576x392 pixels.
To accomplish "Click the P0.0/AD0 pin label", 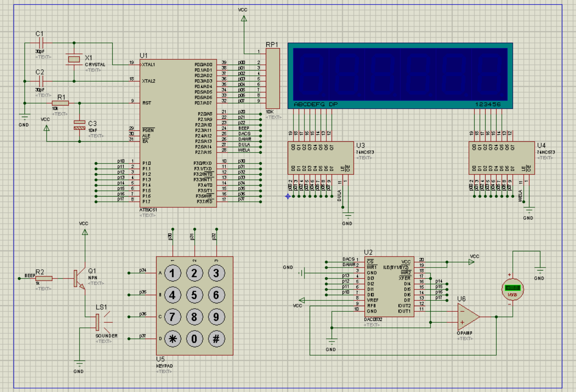I will (204, 64).
